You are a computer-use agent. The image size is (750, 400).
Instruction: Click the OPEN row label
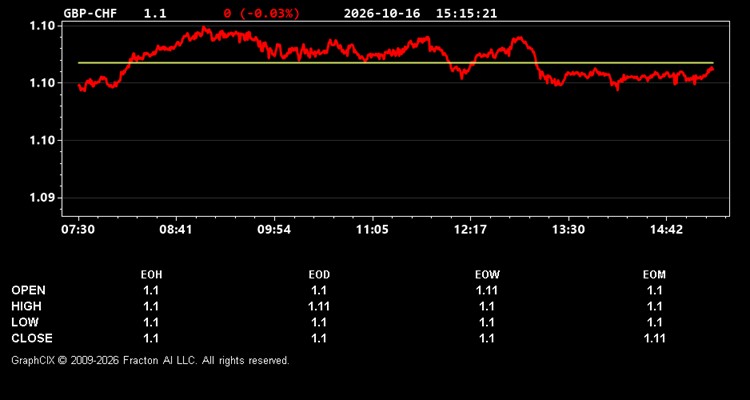click(x=29, y=290)
